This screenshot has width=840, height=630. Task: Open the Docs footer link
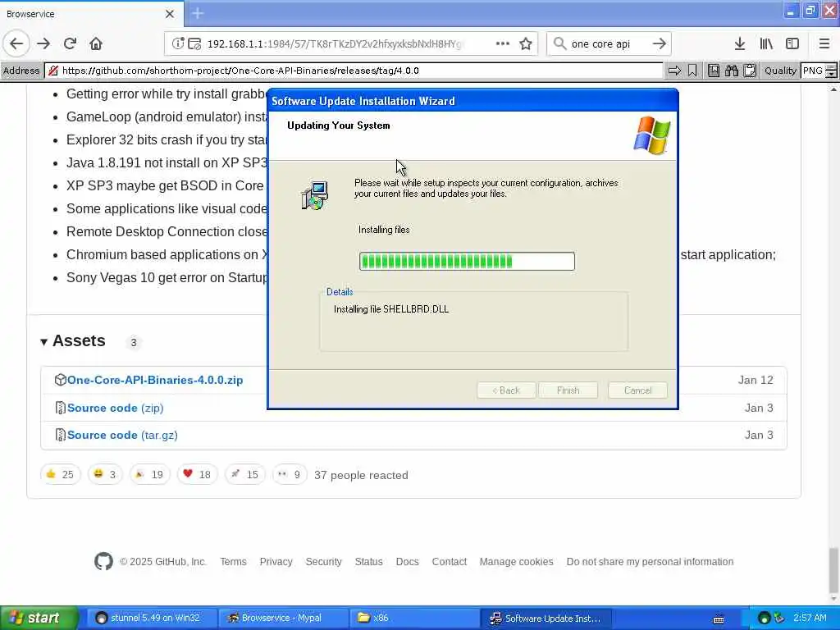click(407, 561)
